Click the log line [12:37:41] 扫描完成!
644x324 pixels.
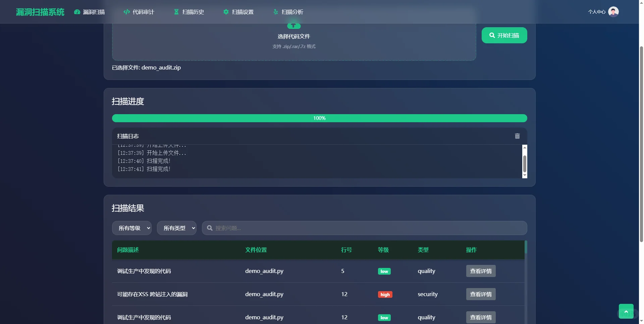click(x=144, y=169)
